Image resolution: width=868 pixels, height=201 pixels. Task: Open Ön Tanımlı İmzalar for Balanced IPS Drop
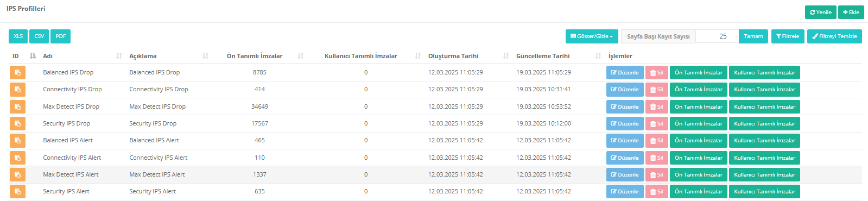[699, 73]
